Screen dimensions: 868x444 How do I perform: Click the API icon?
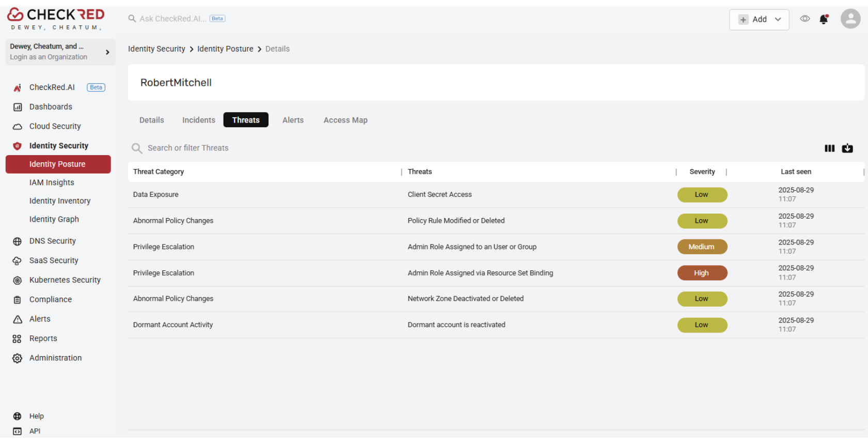tap(17, 431)
